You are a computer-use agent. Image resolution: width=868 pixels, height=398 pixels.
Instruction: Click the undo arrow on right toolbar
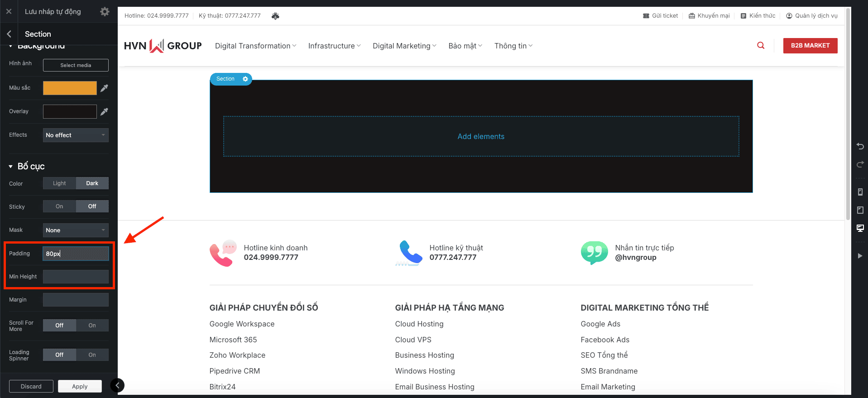(x=860, y=146)
